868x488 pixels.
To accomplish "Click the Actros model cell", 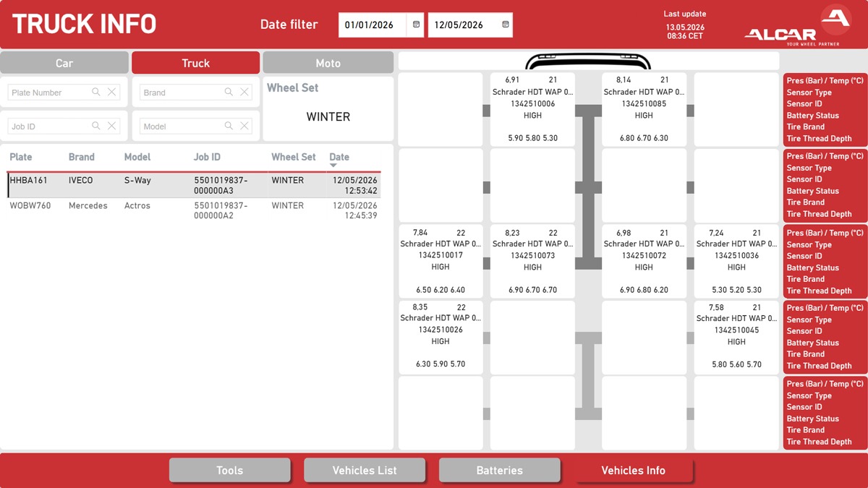I will tap(137, 205).
